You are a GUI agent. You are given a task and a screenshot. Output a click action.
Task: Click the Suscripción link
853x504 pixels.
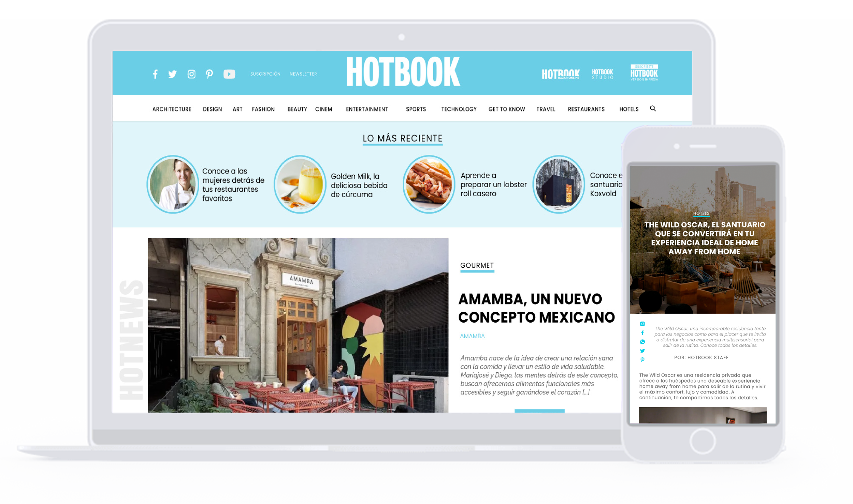point(265,74)
